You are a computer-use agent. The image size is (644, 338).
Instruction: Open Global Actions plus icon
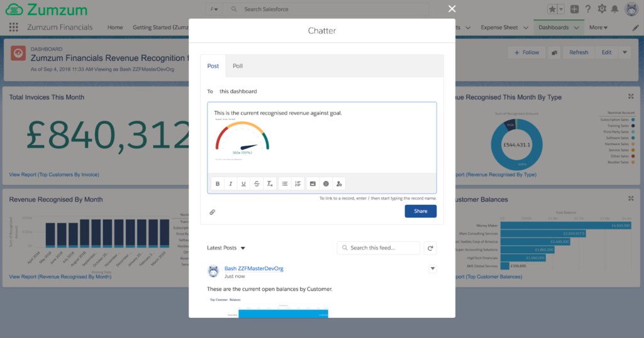574,9
